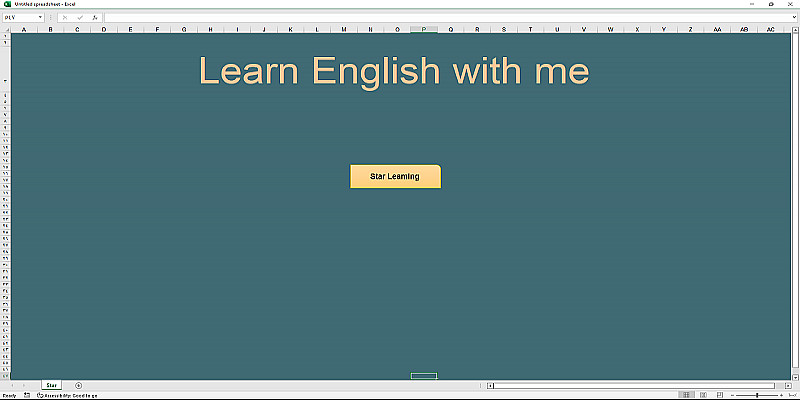Select column H header
The image size is (800, 400).
tap(210, 30)
